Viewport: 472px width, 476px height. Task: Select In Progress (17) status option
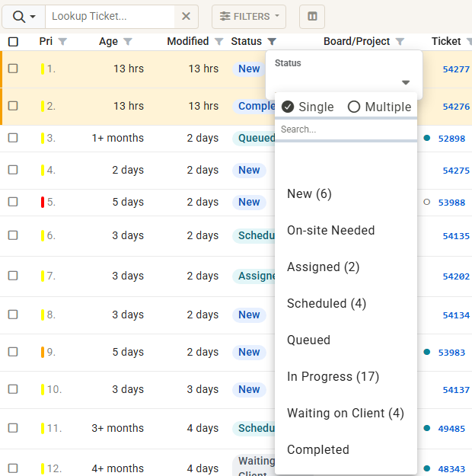(x=346, y=377)
